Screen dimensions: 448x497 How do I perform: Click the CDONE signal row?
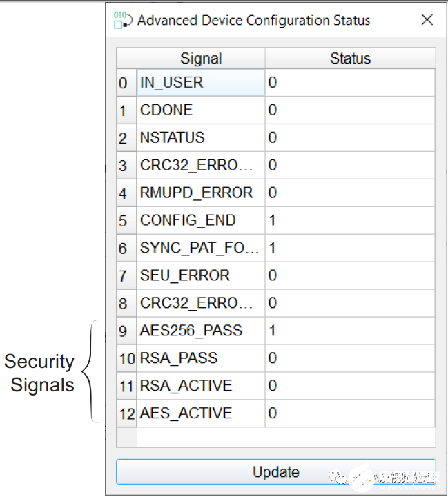point(200,110)
